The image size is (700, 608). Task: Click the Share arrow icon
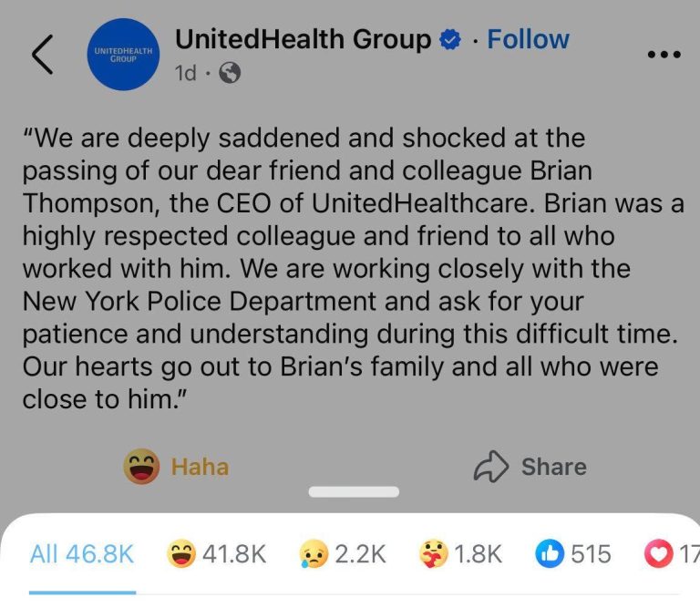[490, 467]
